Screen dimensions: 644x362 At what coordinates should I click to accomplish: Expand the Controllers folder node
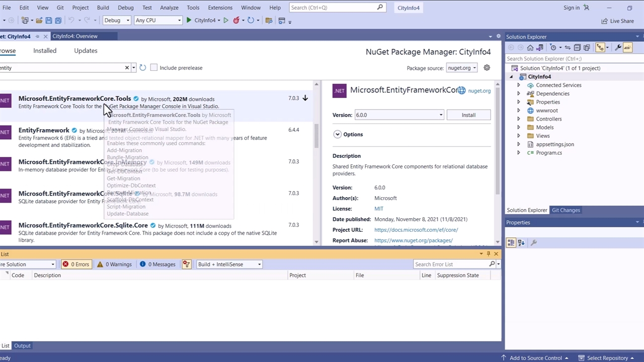[519, 119]
